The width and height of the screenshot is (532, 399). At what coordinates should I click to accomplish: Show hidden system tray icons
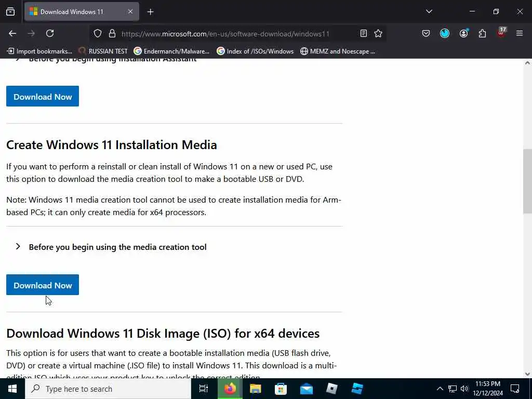tap(440, 389)
